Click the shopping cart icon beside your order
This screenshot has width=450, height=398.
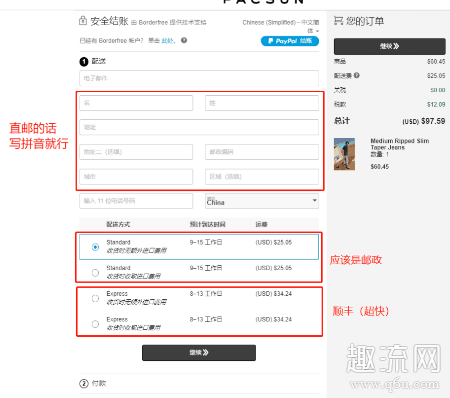tap(338, 21)
